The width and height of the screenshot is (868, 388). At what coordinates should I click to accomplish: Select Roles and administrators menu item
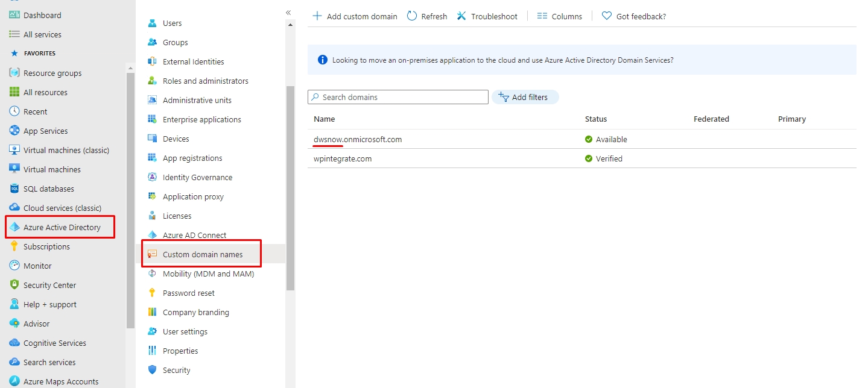point(206,81)
